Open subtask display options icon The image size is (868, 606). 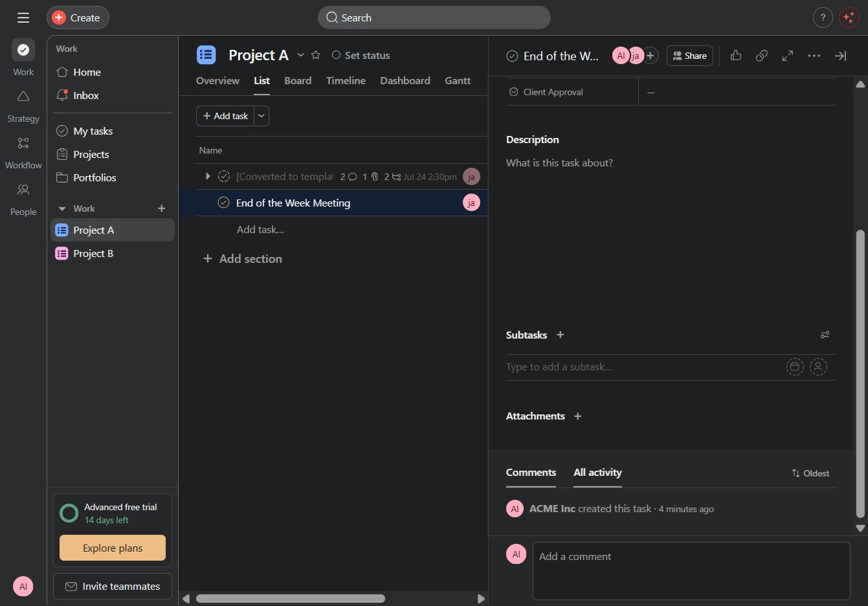[x=825, y=335]
